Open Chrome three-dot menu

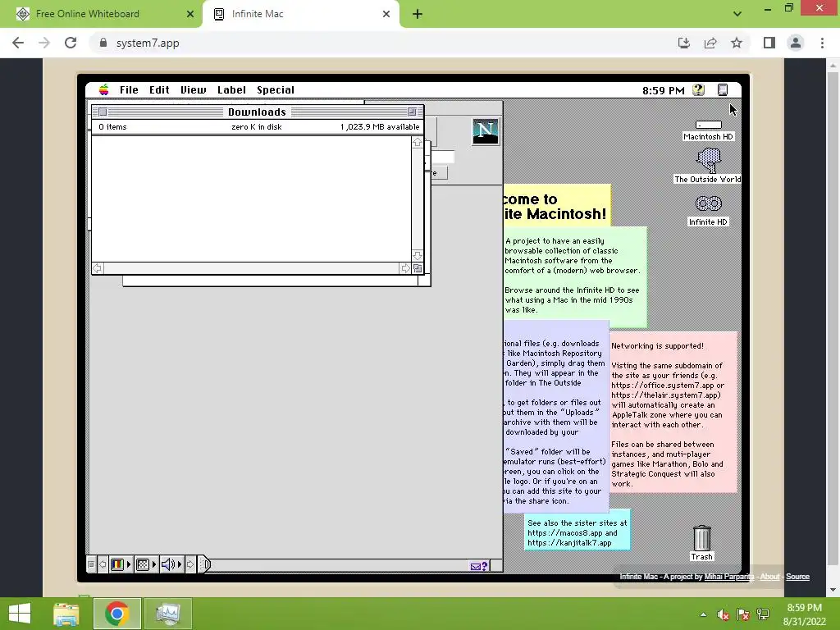[x=822, y=43]
